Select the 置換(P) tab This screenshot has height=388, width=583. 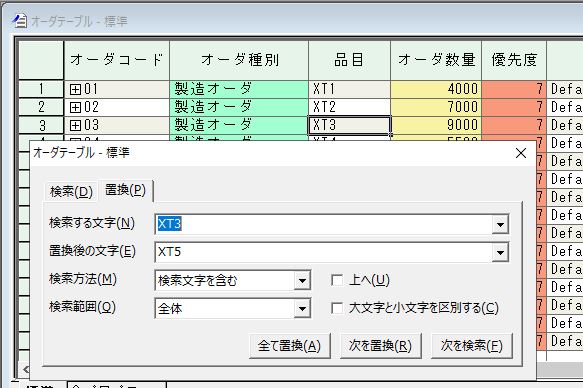click(x=125, y=190)
